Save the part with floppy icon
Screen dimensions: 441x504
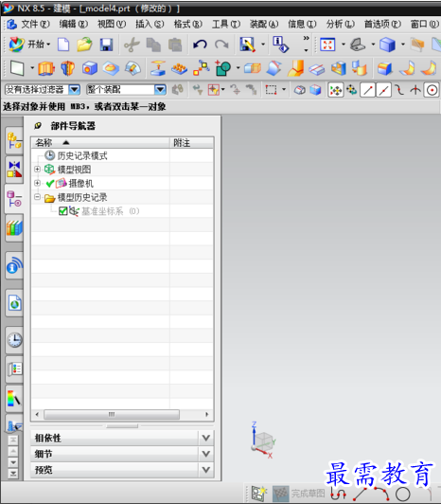(x=106, y=45)
